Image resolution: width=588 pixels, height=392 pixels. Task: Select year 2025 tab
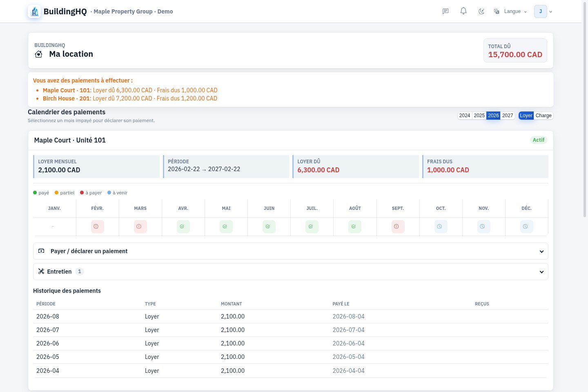coord(479,116)
